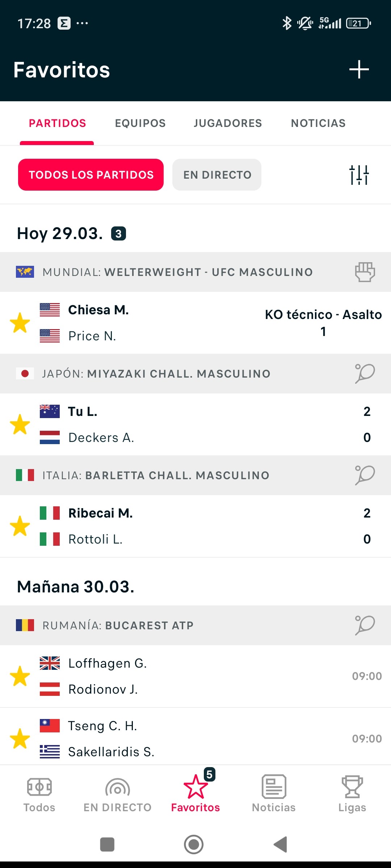The height and width of the screenshot is (868, 391).
Task: Remove favorite star on Ribecai vs Rottoli
Action: (20, 526)
